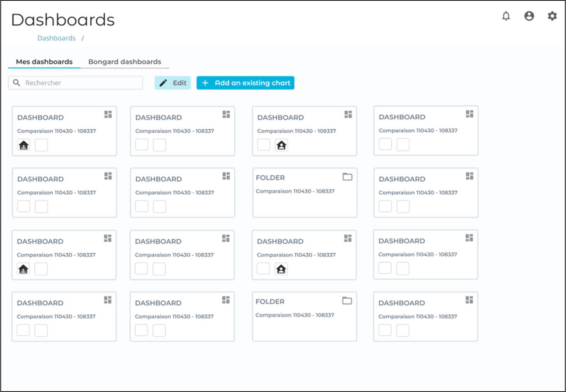Click the folder icon on the second-row FOLDER card
The height and width of the screenshot is (392, 566).
point(347,177)
